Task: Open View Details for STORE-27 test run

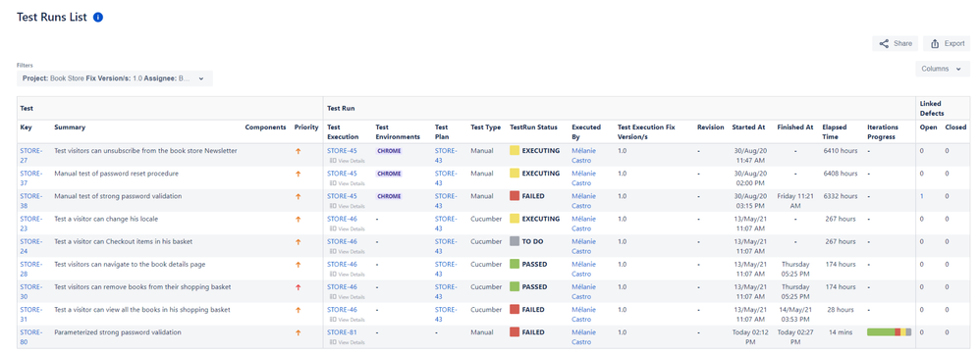Action: pyautogui.click(x=347, y=161)
